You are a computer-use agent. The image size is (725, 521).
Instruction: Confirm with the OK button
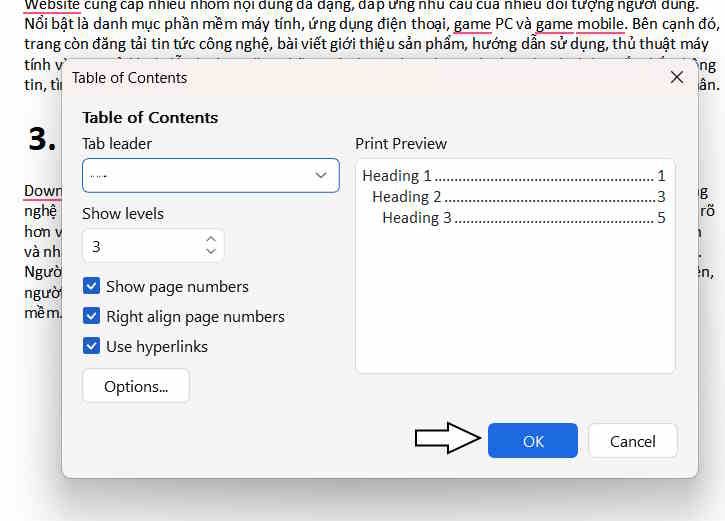pyautogui.click(x=533, y=441)
